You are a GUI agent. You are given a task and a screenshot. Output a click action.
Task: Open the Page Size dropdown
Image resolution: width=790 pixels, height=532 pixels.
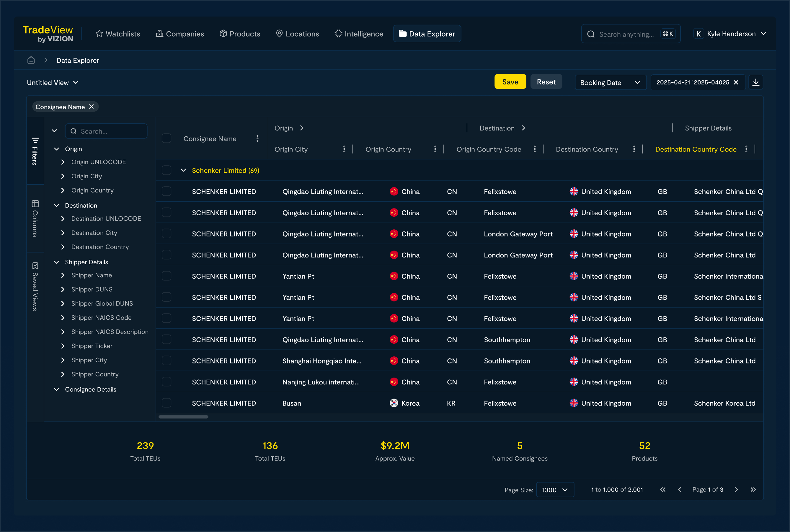(555, 489)
